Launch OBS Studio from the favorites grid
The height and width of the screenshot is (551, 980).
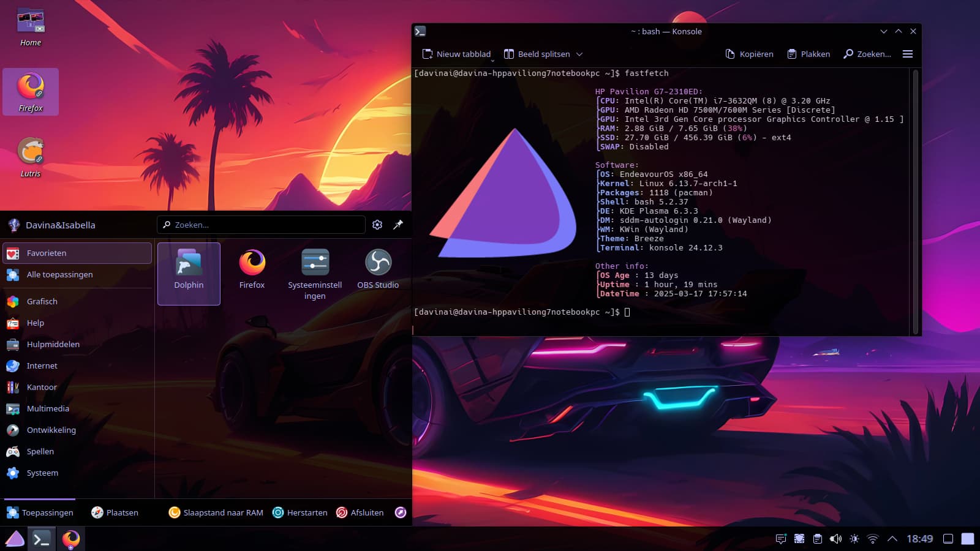[x=378, y=268]
